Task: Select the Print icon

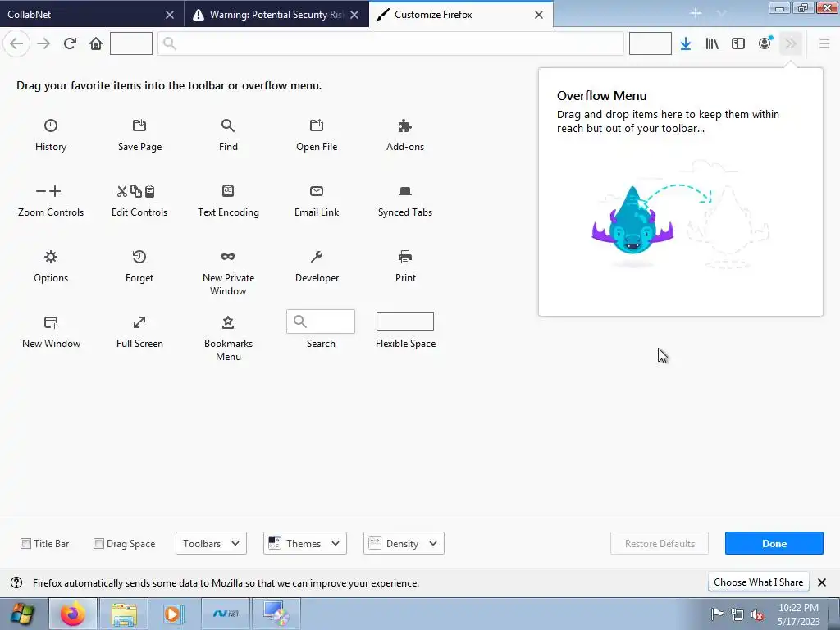Action: tap(405, 257)
